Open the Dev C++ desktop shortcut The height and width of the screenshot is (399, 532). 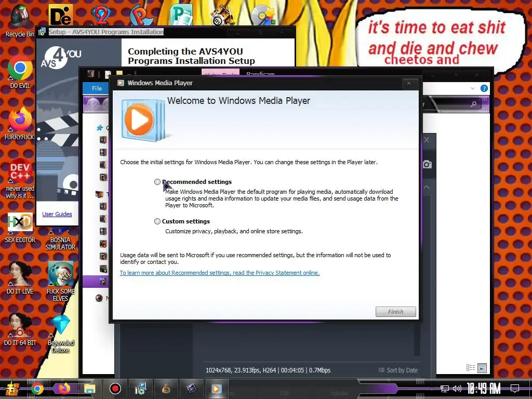[20, 179]
